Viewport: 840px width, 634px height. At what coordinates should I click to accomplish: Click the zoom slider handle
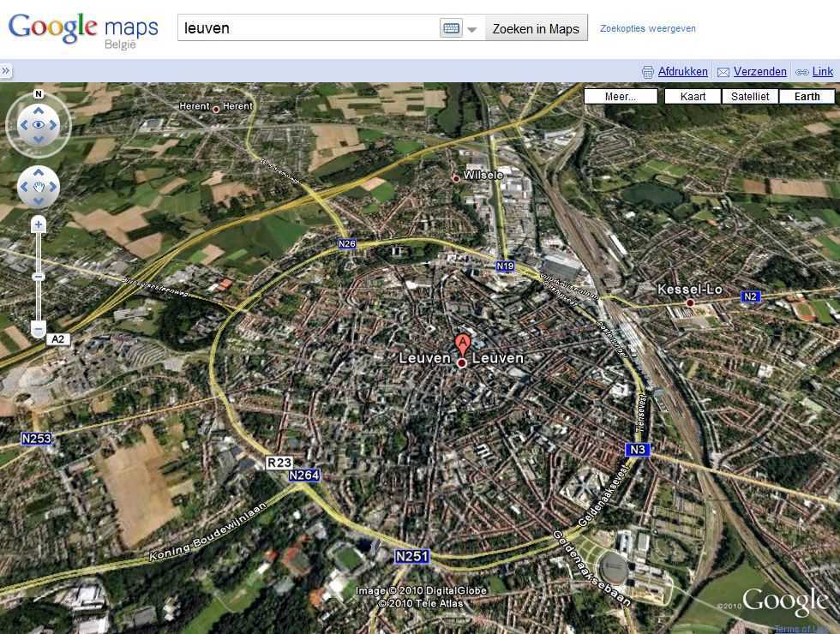38,276
